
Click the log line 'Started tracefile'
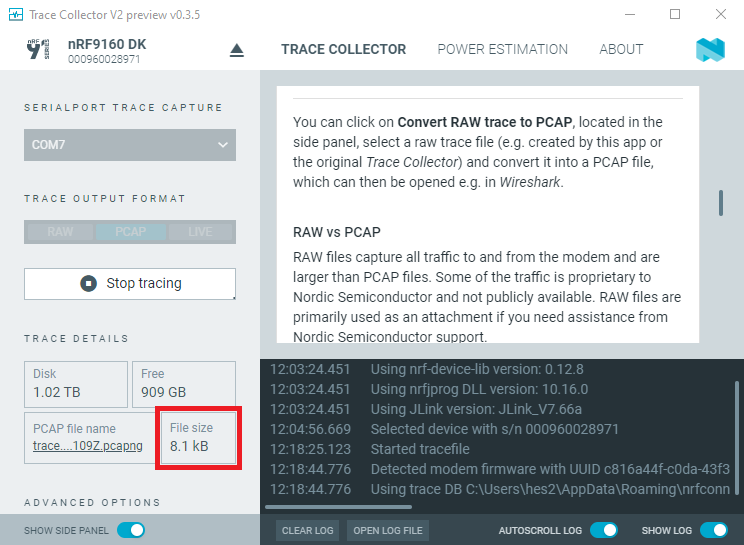(x=420, y=449)
